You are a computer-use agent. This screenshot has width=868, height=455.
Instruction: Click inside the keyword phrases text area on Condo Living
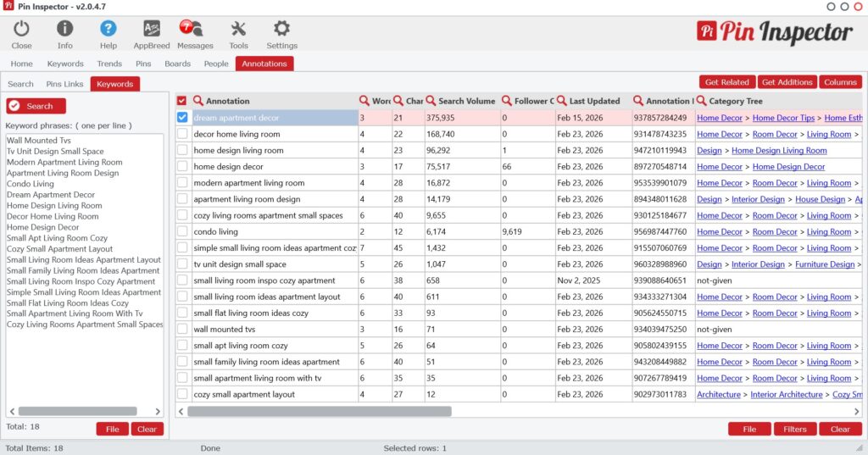pos(31,184)
